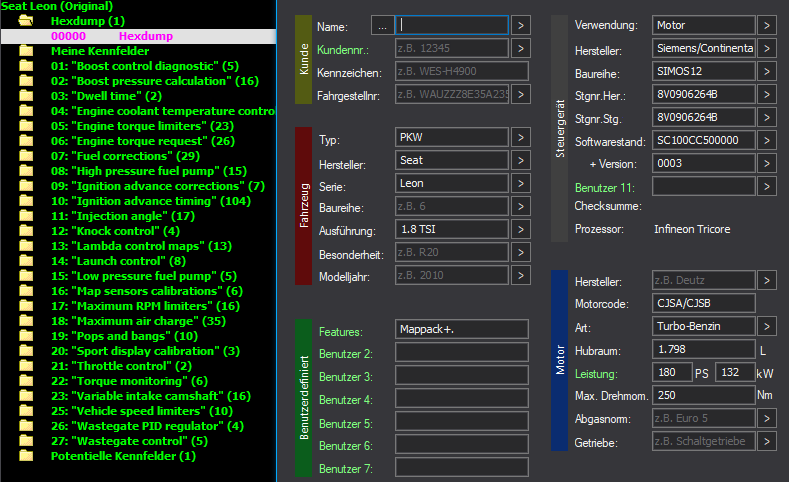
Task: Open the "Boost pressure calculation" (16) folder
Action: [154, 81]
